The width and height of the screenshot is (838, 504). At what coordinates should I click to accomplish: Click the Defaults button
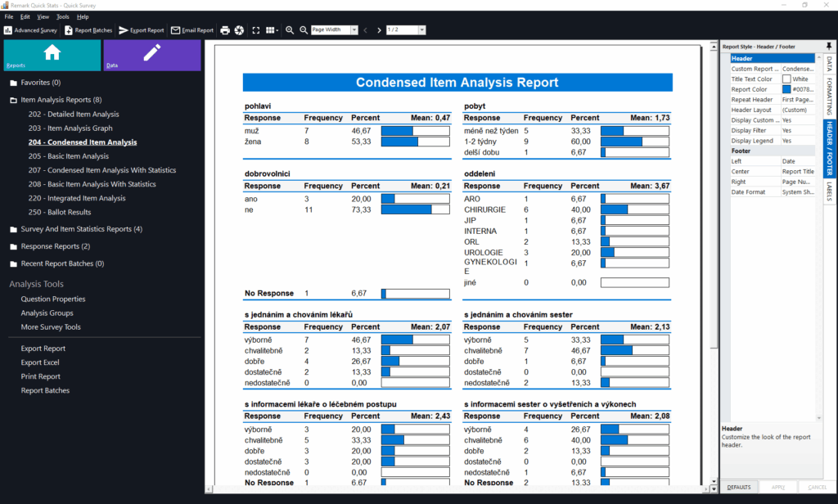[x=740, y=488]
